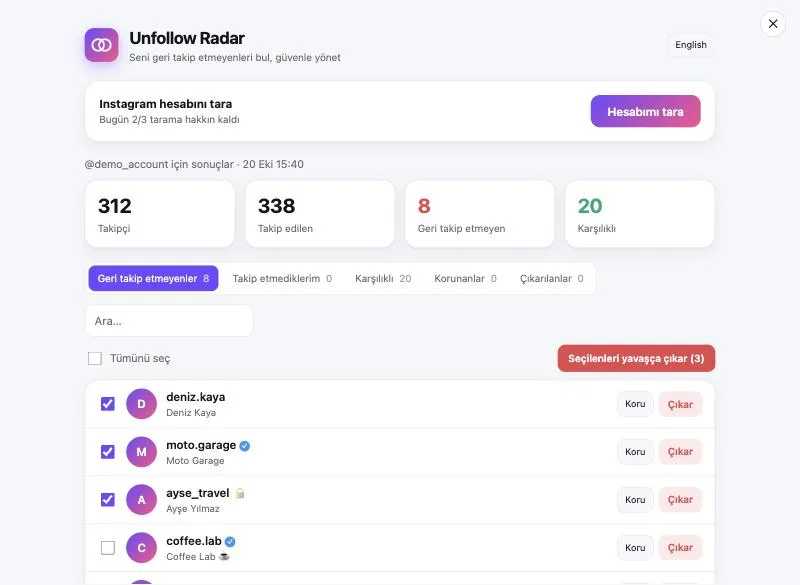Click the 20 Karşılıklı stat card
The image size is (800, 585).
click(x=640, y=214)
